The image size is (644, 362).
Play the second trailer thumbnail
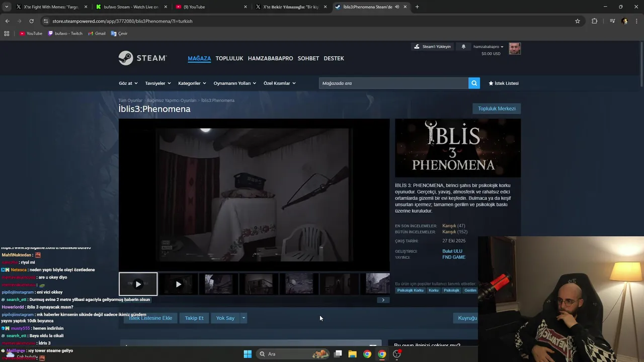click(x=178, y=284)
